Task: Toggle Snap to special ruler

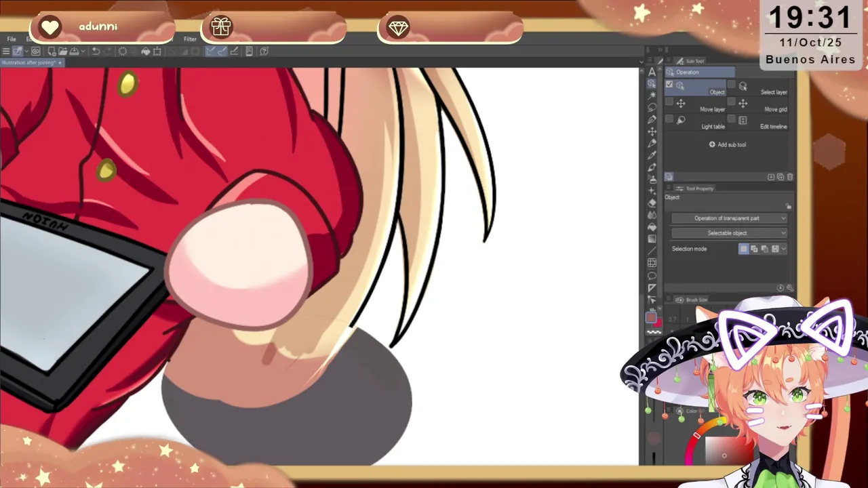Action: click(222, 52)
